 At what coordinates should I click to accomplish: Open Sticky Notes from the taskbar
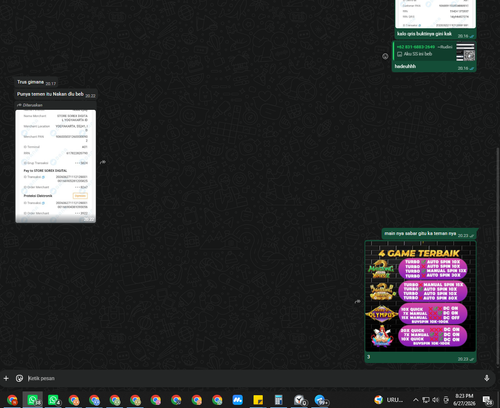[x=258, y=400]
